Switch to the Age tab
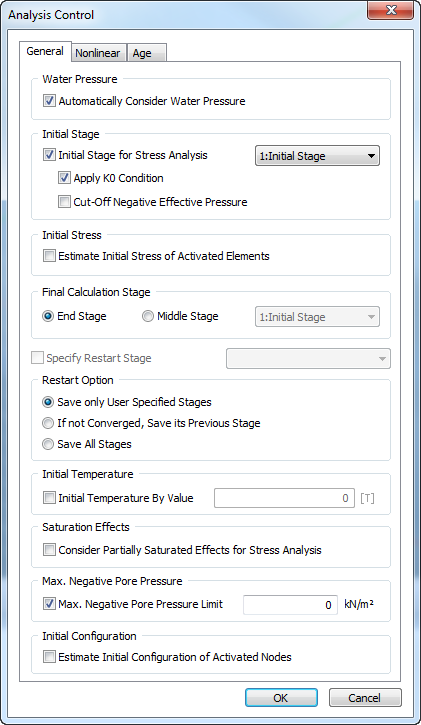Image resolution: width=421 pixels, height=725 pixels. 146,53
